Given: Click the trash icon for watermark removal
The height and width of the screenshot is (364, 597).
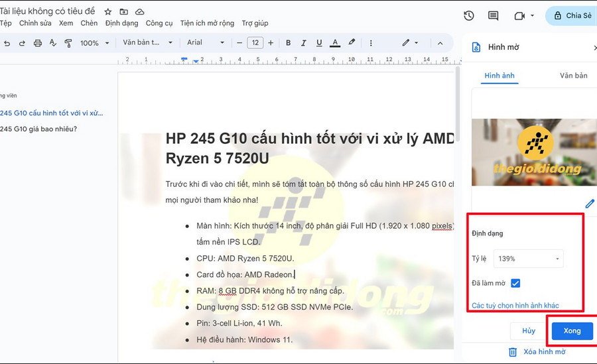Looking at the screenshot, I should (x=513, y=352).
